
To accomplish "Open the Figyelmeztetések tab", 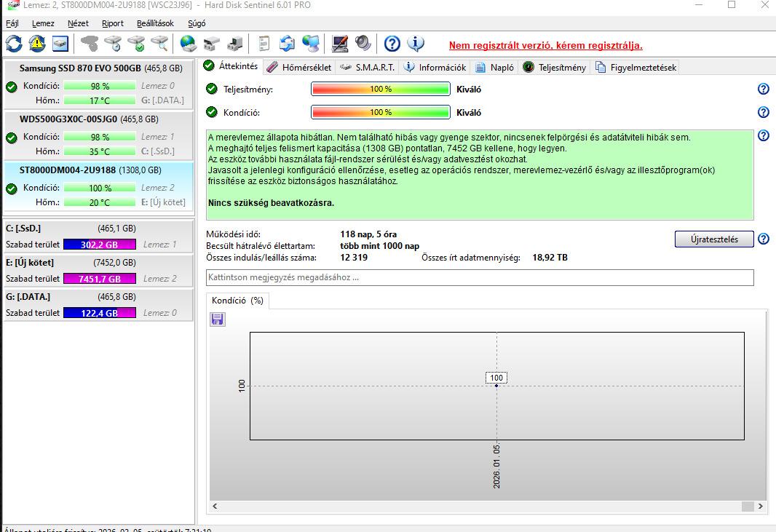I will pyautogui.click(x=636, y=68).
